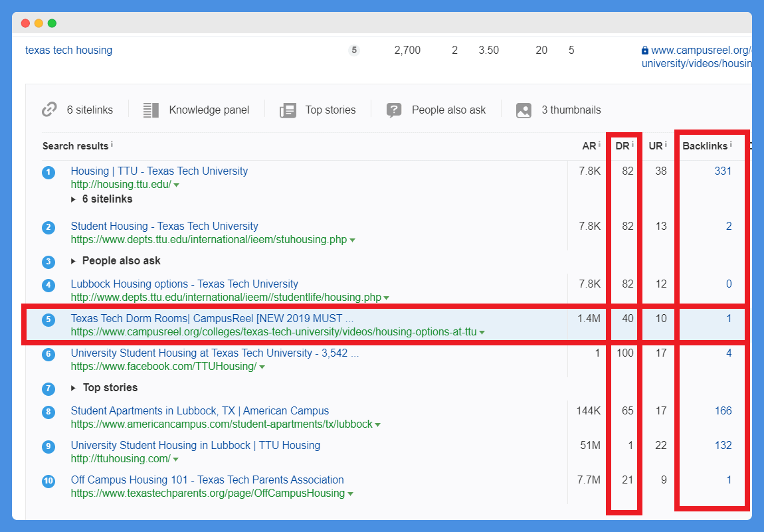
Task: Click backlinks count 4 for Facebook result
Action: (x=729, y=353)
